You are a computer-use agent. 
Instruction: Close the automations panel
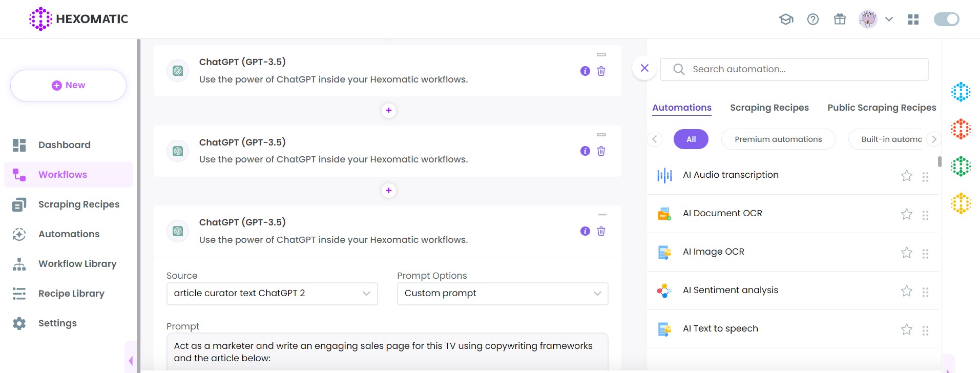644,68
